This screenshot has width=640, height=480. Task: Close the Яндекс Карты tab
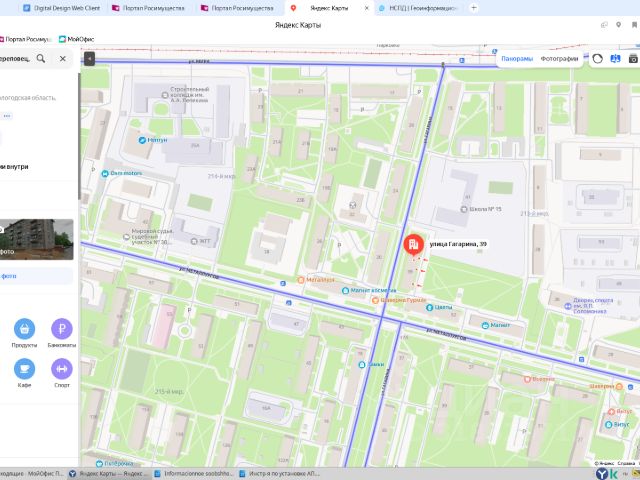[x=367, y=8]
